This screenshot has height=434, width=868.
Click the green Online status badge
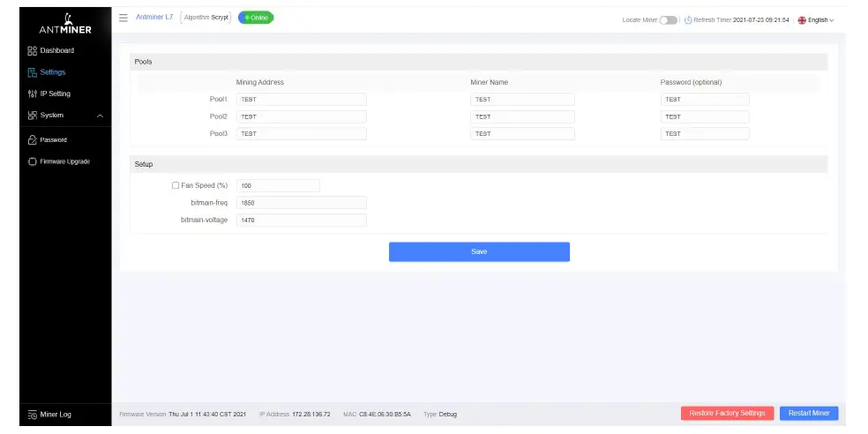(256, 18)
